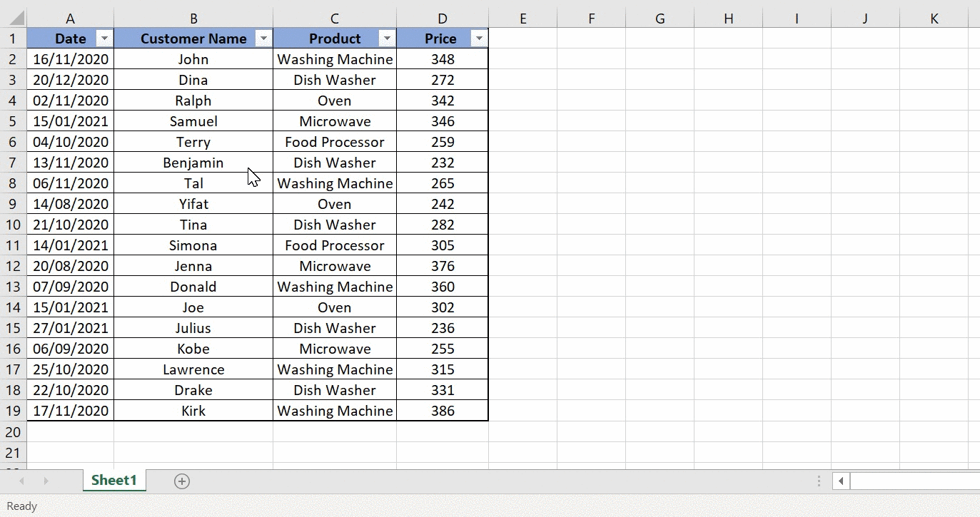980x517 pixels.
Task: Select column E by its header
Action: coord(522,19)
